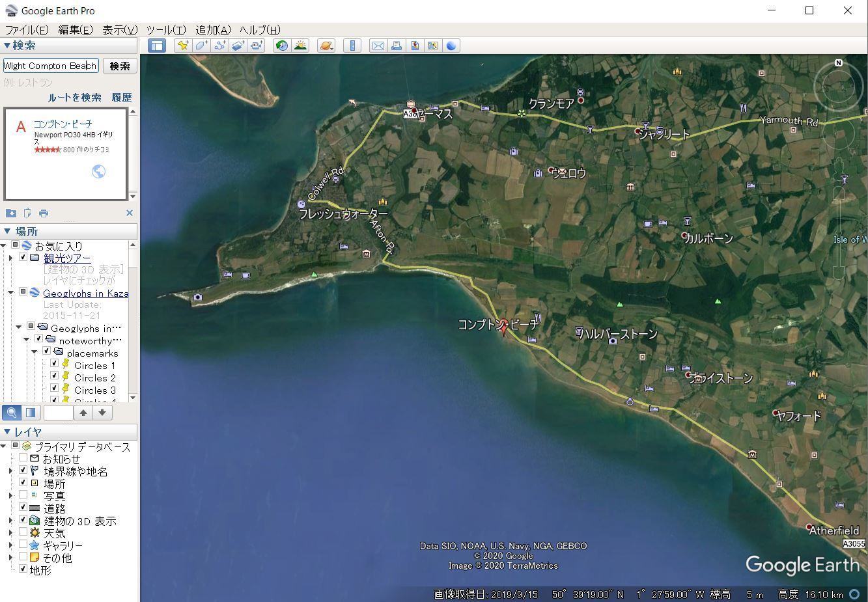The width and height of the screenshot is (868, 602).
Task: Collapse the レイヤ layers panel header
Action: (x=68, y=432)
